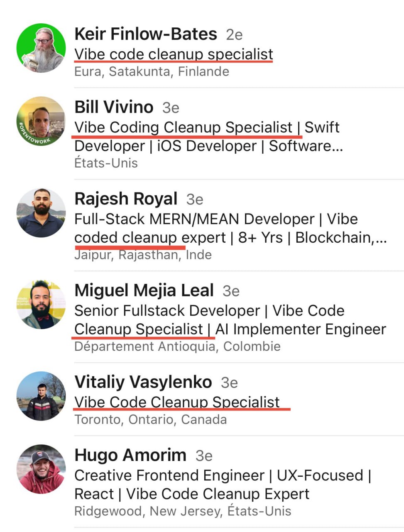Viewport: 404px width, 532px height.
Task: Open Vitaliy Vasylenko's name link
Action: [x=143, y=382]
